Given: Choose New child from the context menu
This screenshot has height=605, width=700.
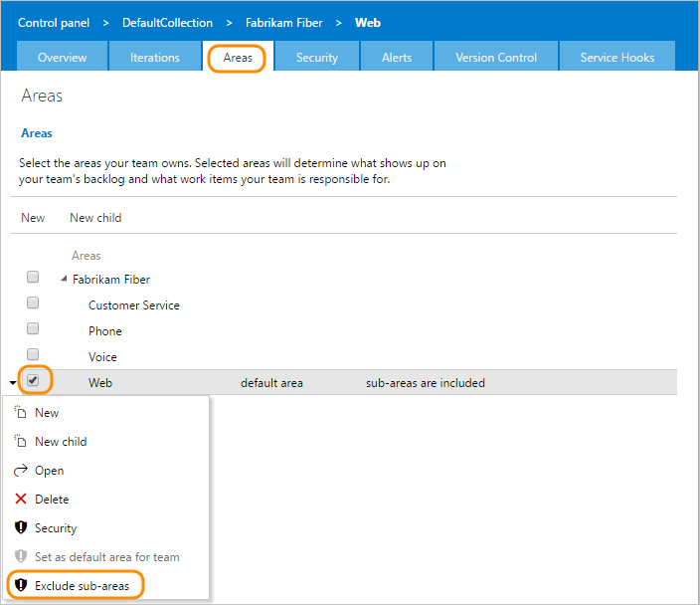Looking at the screenshot, I should tap(106, 442).
